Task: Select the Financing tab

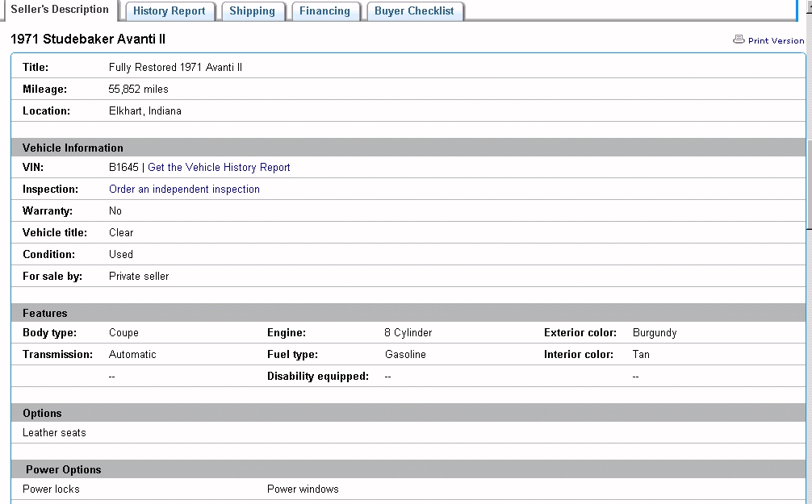Action: pyautogui.click(x=324, y=11)
